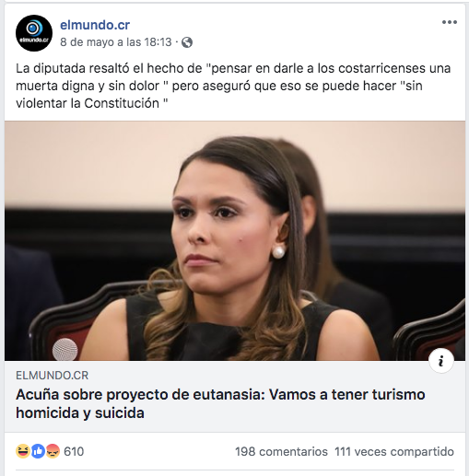Screen dimensions: 469x476
Task: Open the elmundo.cr page name link
Action: click(x=95, y=25)
